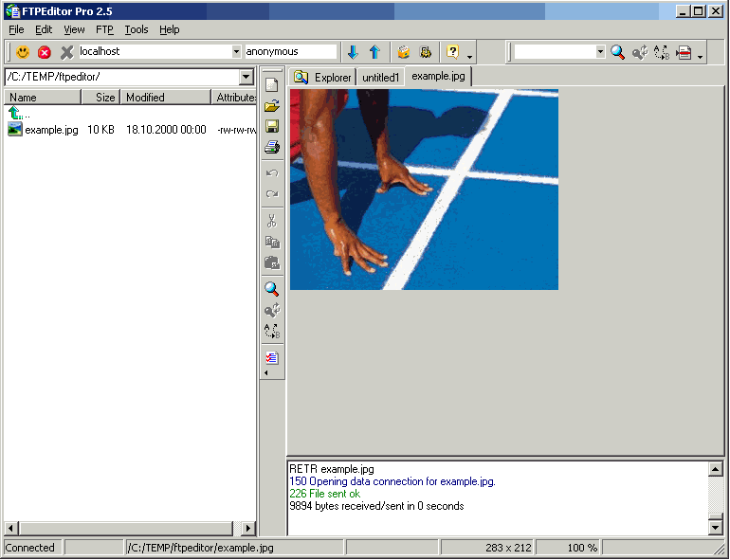Screen dimensions: 730x560
Task: Click the orange box icon in top toolbar
Action: tap(404, 52)
